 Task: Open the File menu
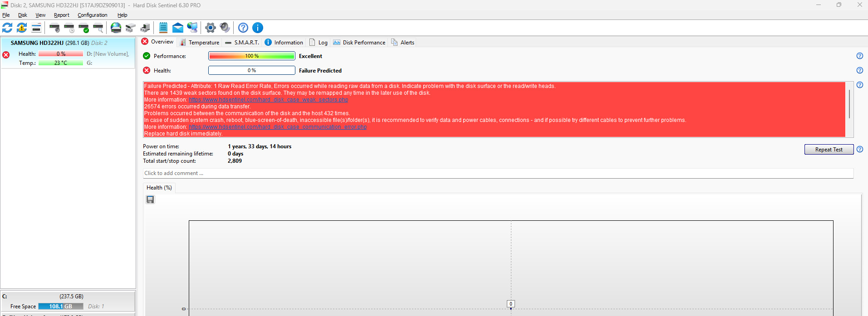click(x=6, y=15)
